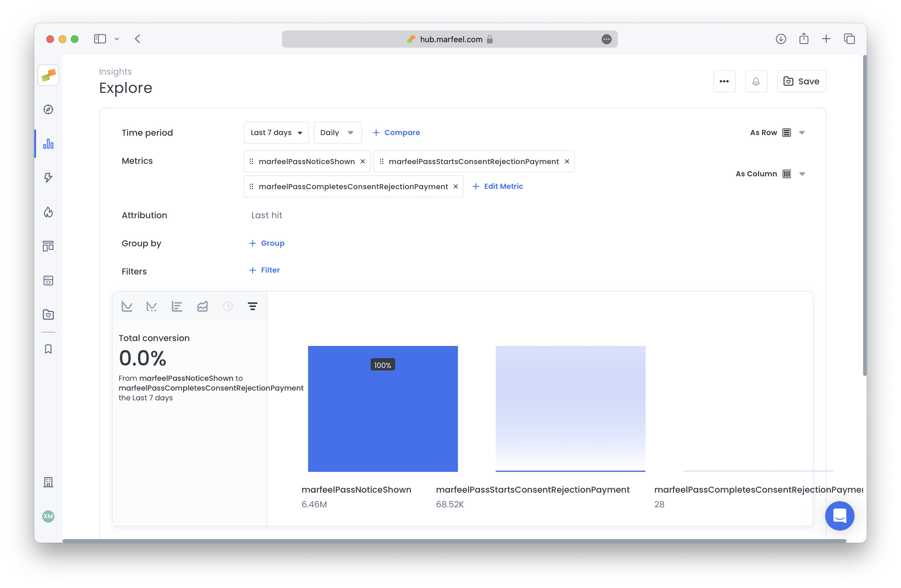Remove the marfeelPassNoticeShown metric
This screenshot has width=901, height=588.
pyautogui.click(x=363, y=162)
